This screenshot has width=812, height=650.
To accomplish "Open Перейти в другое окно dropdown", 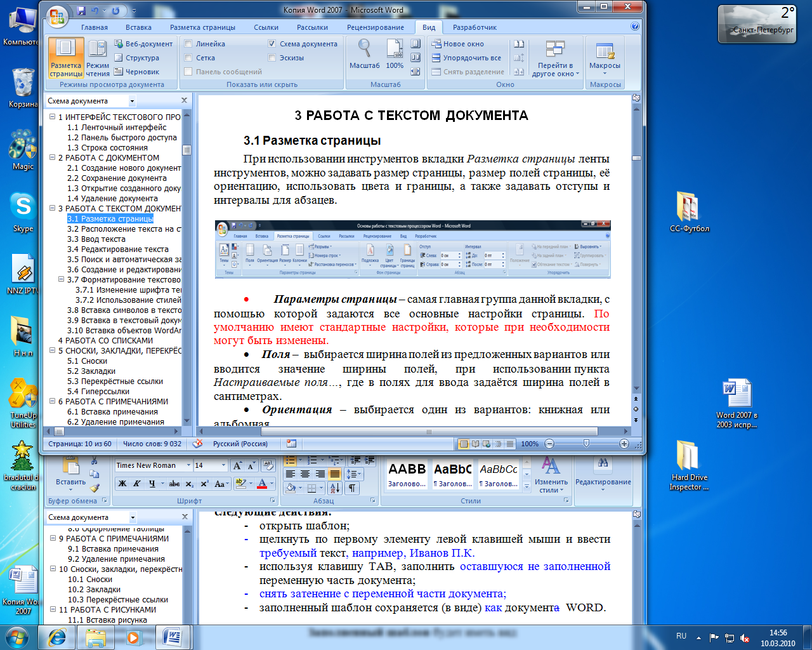I will pos(555,58).
